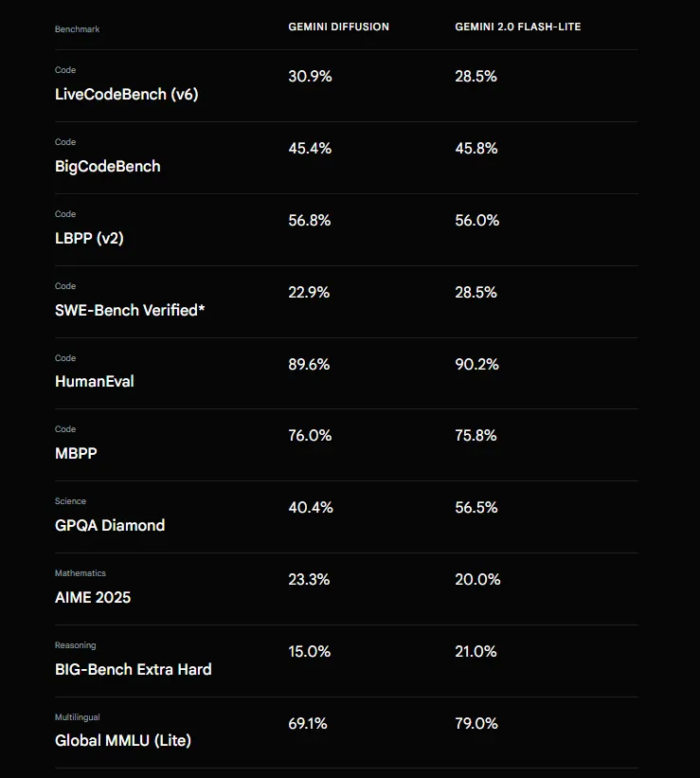Select the Multilingual category label

point(78,717)
